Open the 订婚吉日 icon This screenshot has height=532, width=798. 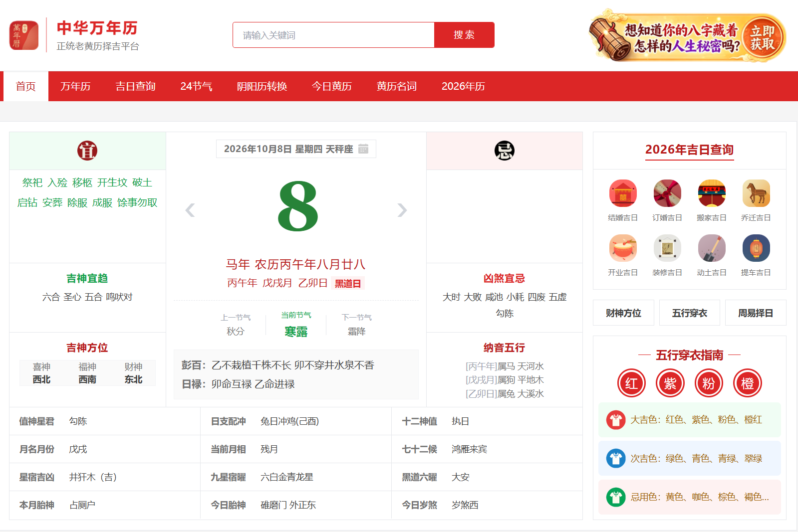(667, 193)
